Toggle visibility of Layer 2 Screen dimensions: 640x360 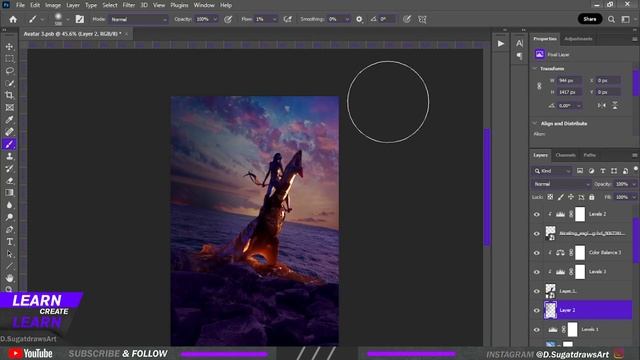click(x=537, y=310)
